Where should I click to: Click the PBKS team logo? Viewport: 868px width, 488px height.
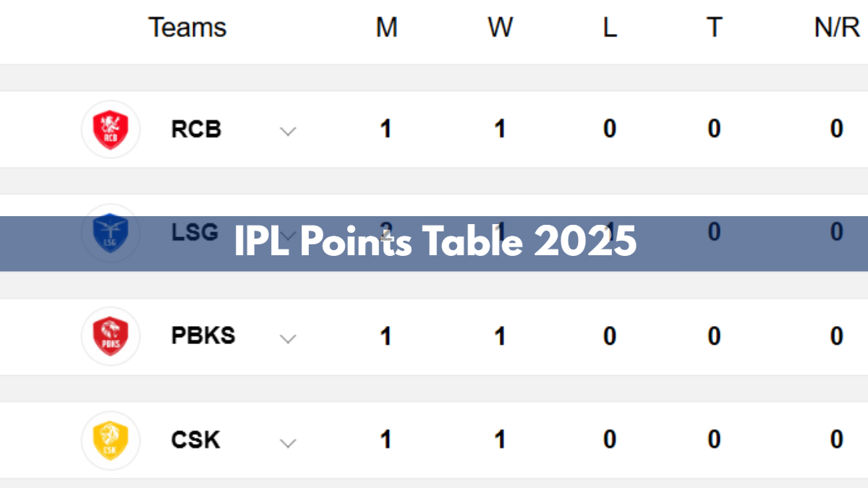[110, 336]
